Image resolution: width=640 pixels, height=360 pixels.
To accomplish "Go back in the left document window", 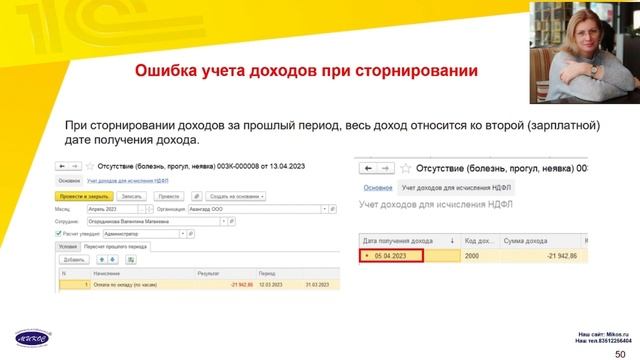I will (62, 166).
